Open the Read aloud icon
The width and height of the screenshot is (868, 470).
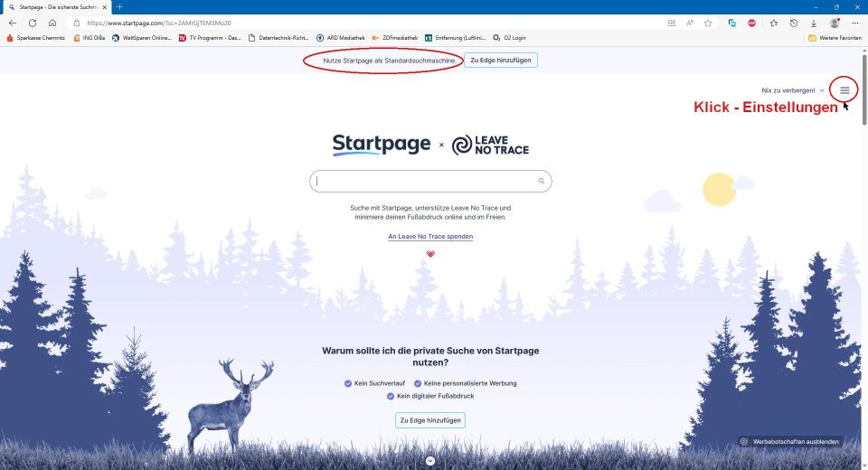click(690, 23)
